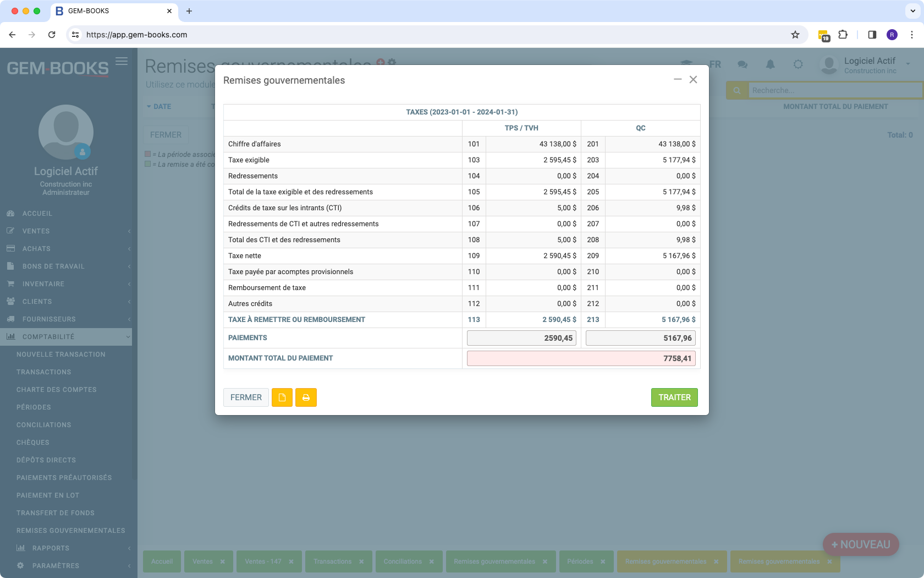Image resolution: width=924 pixels, height=578 pixels.
Task: Close the Conciliations tab at the bottom
Action: (x=432, y=561)
